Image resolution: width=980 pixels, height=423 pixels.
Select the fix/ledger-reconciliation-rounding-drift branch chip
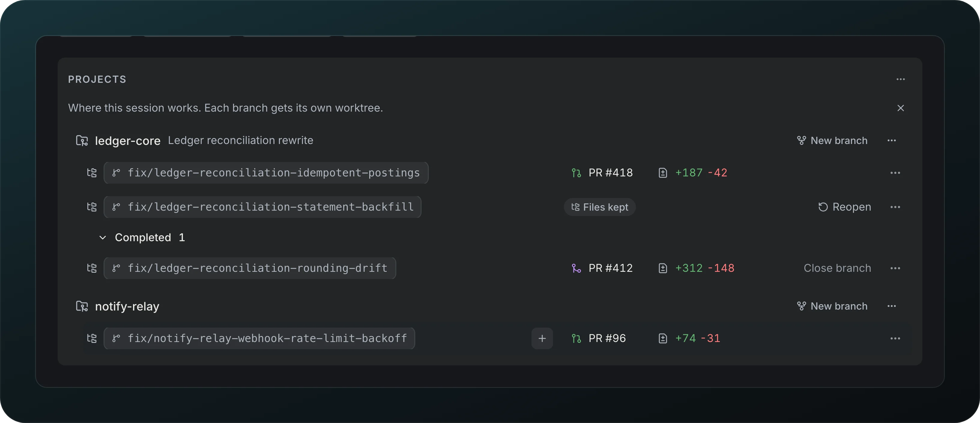[250, 268]
